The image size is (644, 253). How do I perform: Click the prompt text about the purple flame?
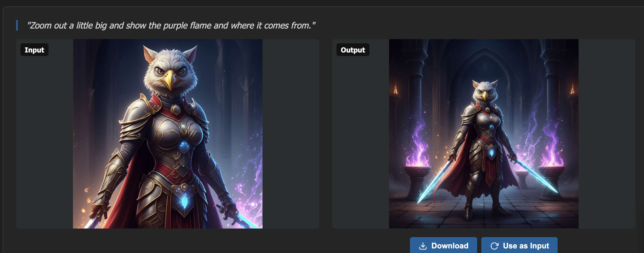171,25
